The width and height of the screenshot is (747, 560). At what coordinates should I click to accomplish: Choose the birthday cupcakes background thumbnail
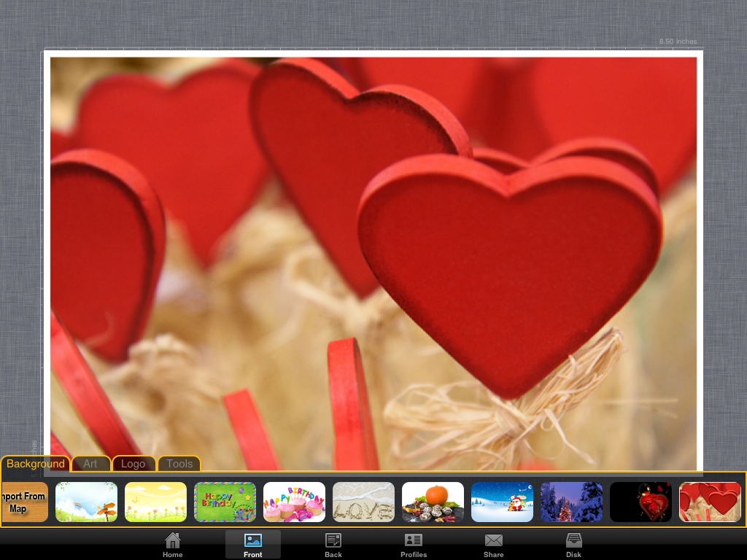pyautogui.click(x=294, y=502)
